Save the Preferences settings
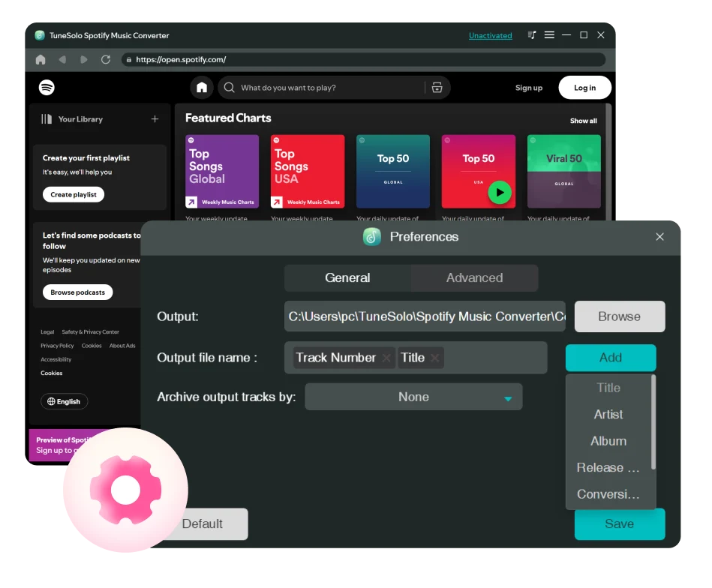 (620, 524)
